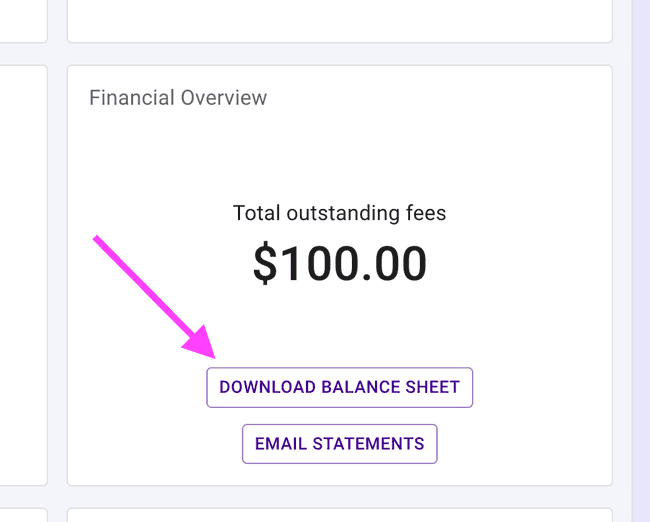Screen dimensions: 650x522
Task: Select the Financial Overview card heading
Action: coord(178,98)
